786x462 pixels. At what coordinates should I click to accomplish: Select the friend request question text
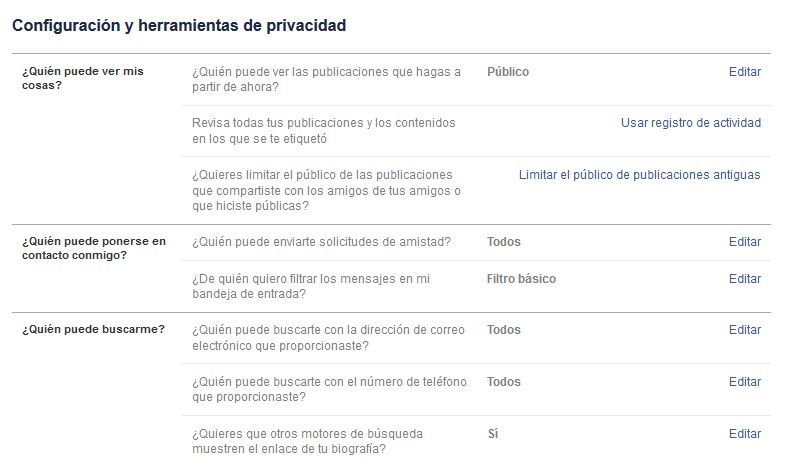321,242
